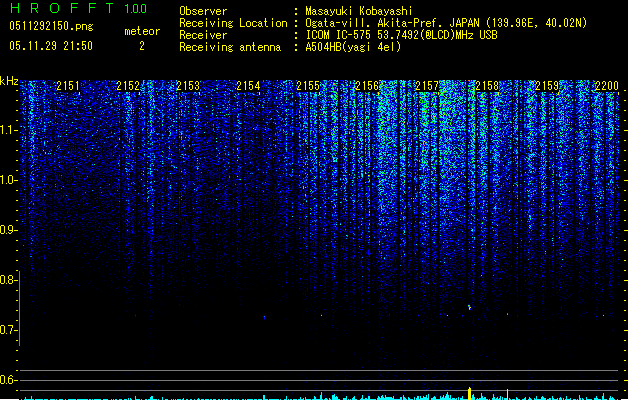Click the Receiver label
629x400 pixels.
pos(203,35)
